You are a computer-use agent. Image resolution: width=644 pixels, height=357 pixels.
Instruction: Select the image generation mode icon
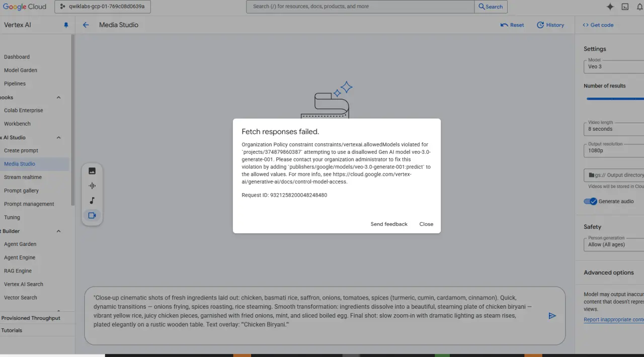coord(92,171)
